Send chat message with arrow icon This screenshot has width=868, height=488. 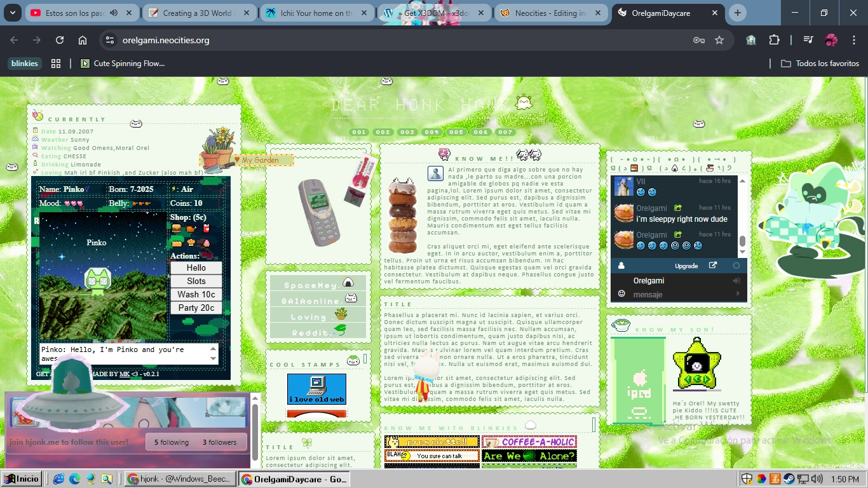(738, 294)
